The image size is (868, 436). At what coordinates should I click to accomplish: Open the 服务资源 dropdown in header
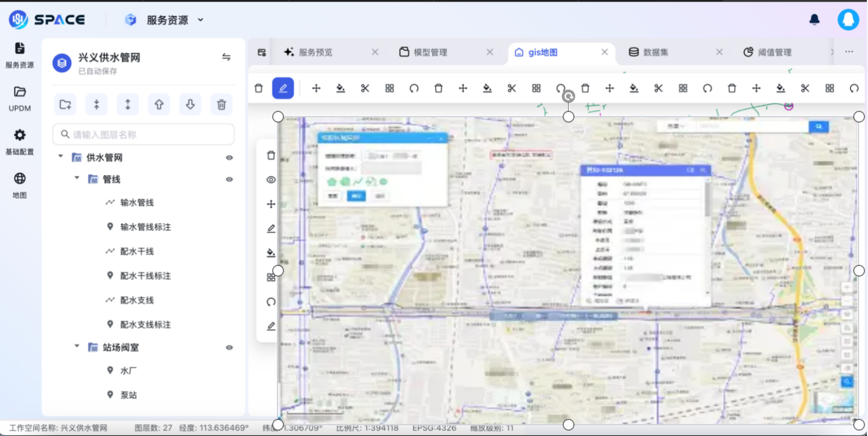(167, 20)
